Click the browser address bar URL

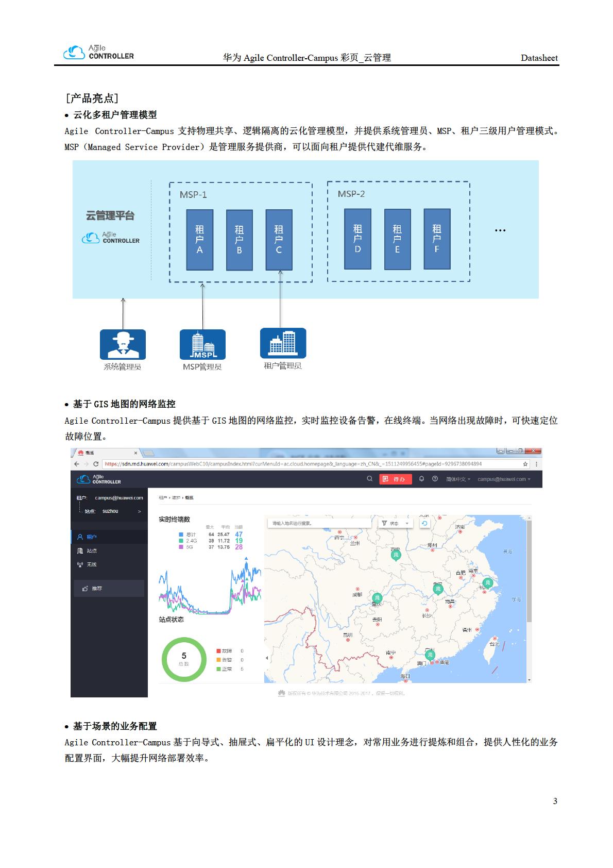click(x=293, y=464)
